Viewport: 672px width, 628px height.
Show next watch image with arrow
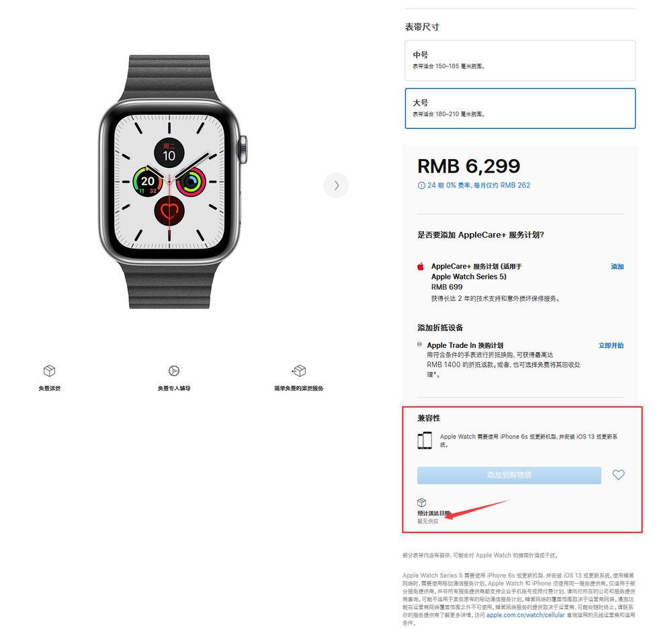coord(336,185)
